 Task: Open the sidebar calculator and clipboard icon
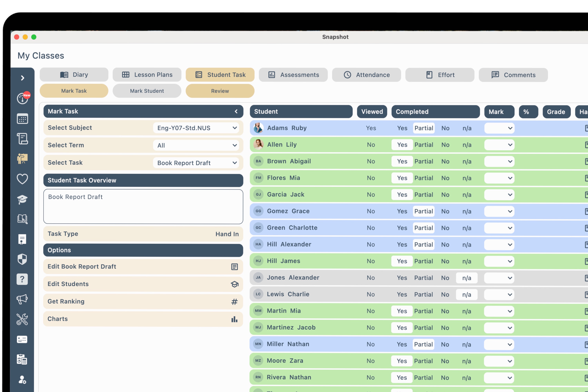coord(22,359)
